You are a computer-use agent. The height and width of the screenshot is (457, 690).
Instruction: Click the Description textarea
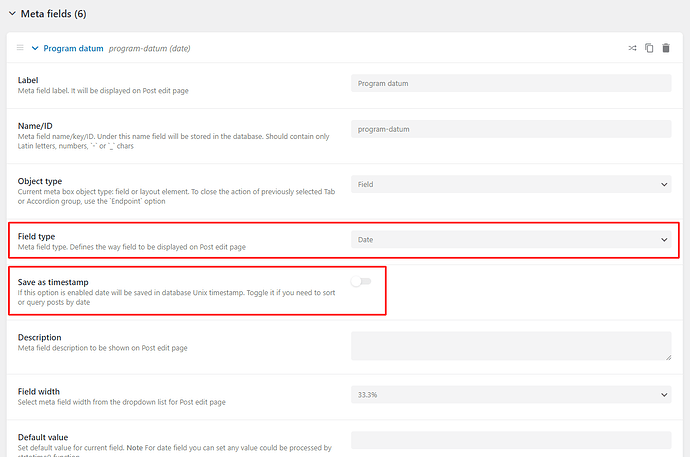pos(511,346)
